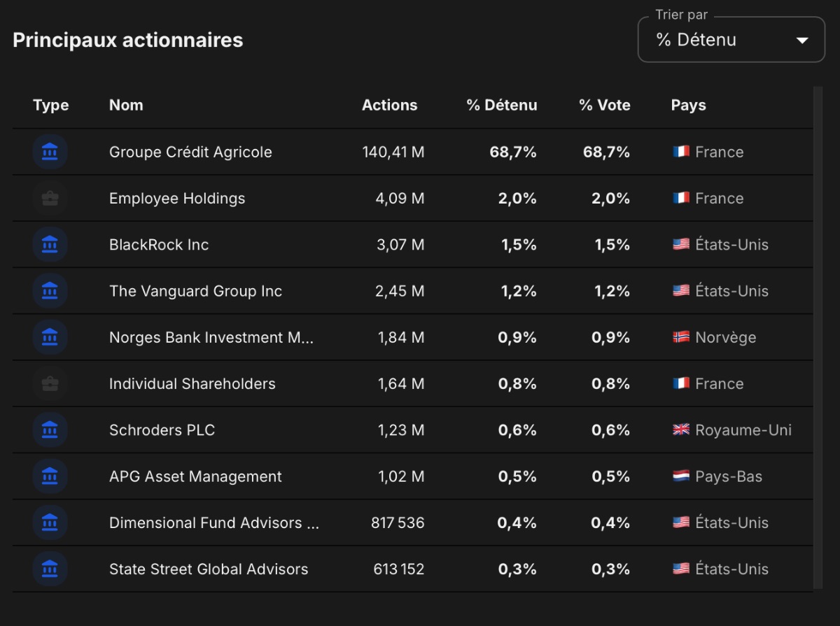Click the French flag in Individual Shareholders row
The width and height of the screenshot is (840, 626).
681,384
